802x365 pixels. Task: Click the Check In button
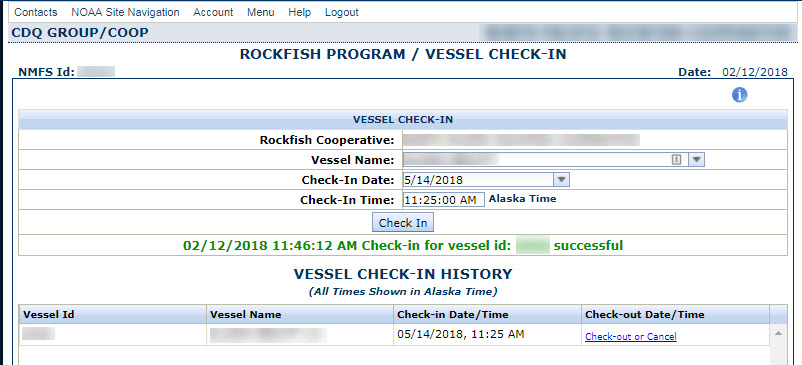(403, 222)
